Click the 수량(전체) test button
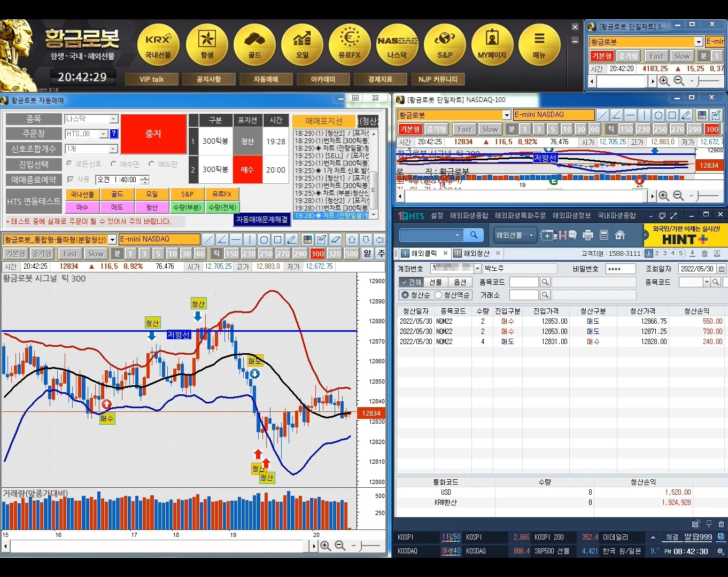The width and height of the screenshot is (728, 577). pos(222,207)
